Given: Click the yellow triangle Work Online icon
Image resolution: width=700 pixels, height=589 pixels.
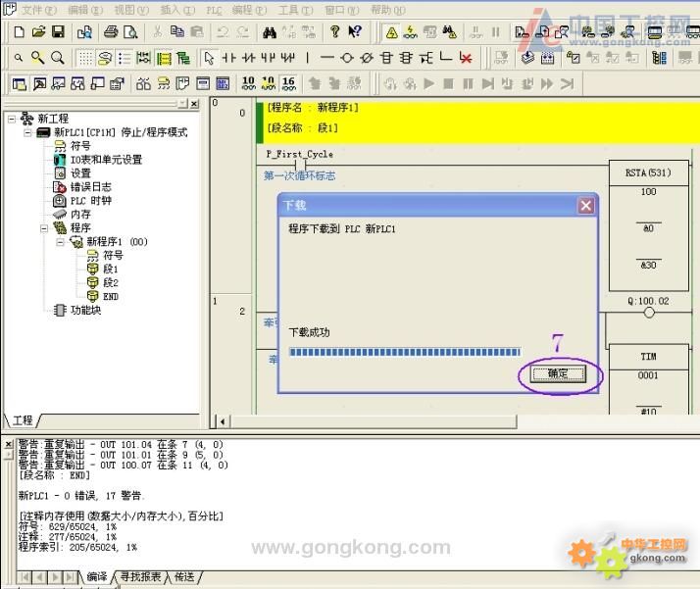Looking at the screenshot, I should pos(391,32).
